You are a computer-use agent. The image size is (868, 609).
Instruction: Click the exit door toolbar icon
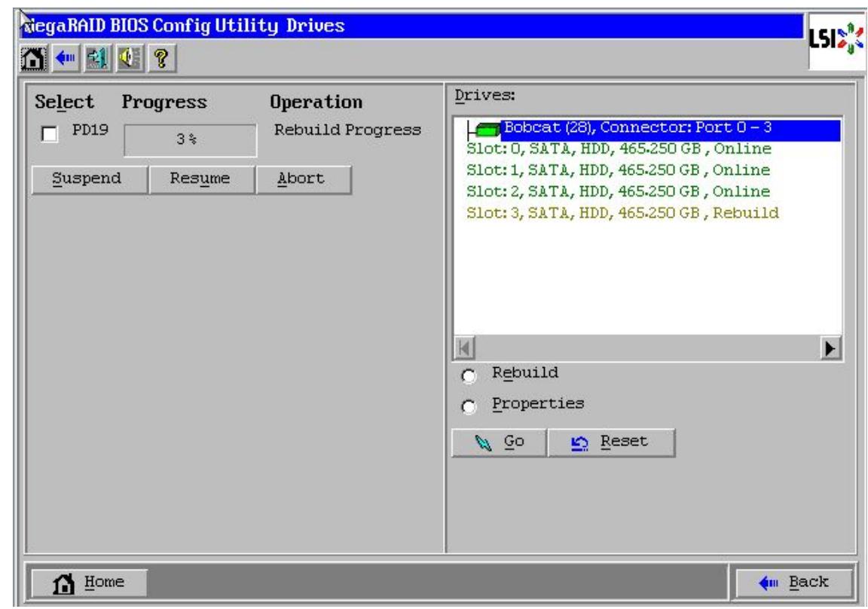[x=97, y=58]
